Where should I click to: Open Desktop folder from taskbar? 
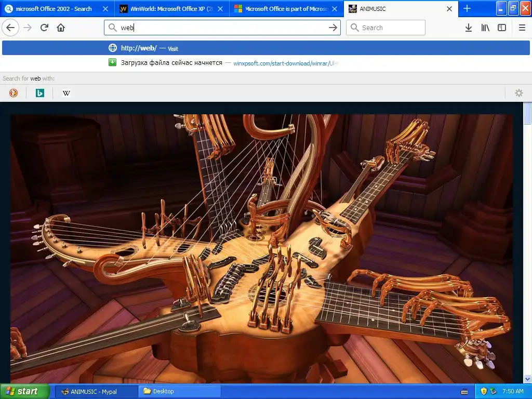[x=180, y=392]
